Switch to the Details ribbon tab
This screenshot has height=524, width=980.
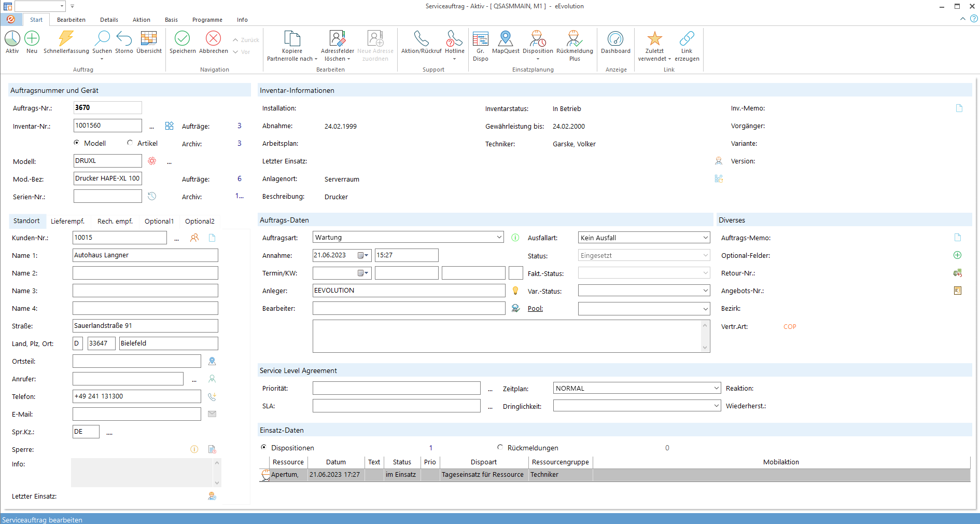click(x=109, y=20)
